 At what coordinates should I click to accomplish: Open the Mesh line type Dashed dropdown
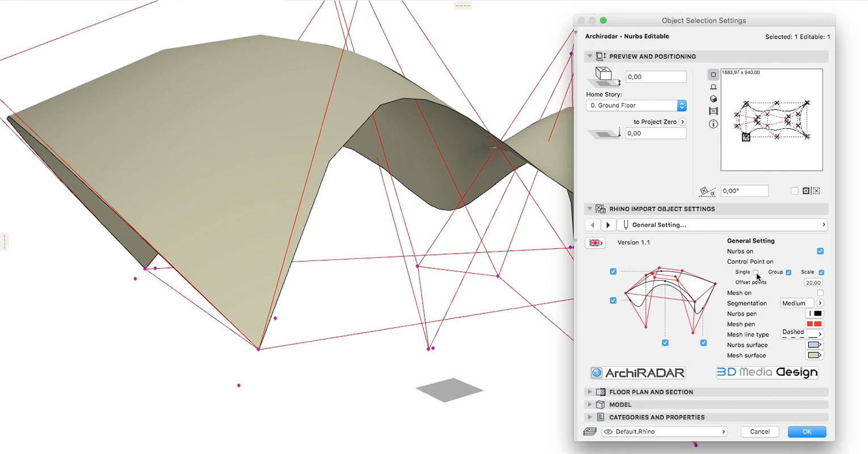(x=802, y=334)
